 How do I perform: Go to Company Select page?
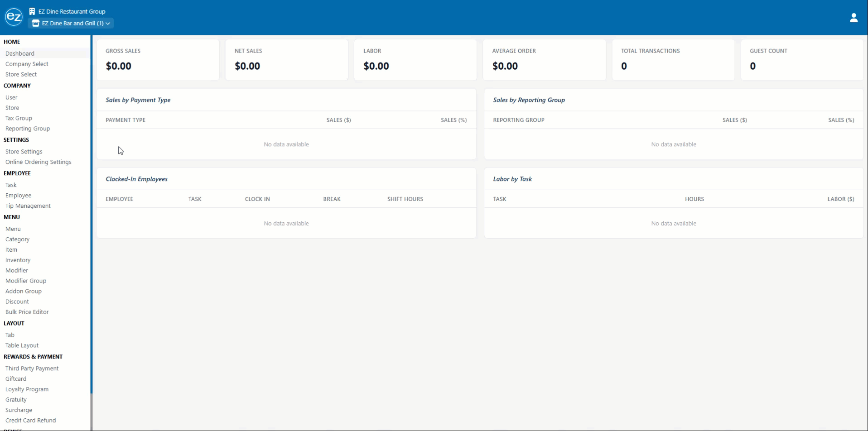(27, 64)
